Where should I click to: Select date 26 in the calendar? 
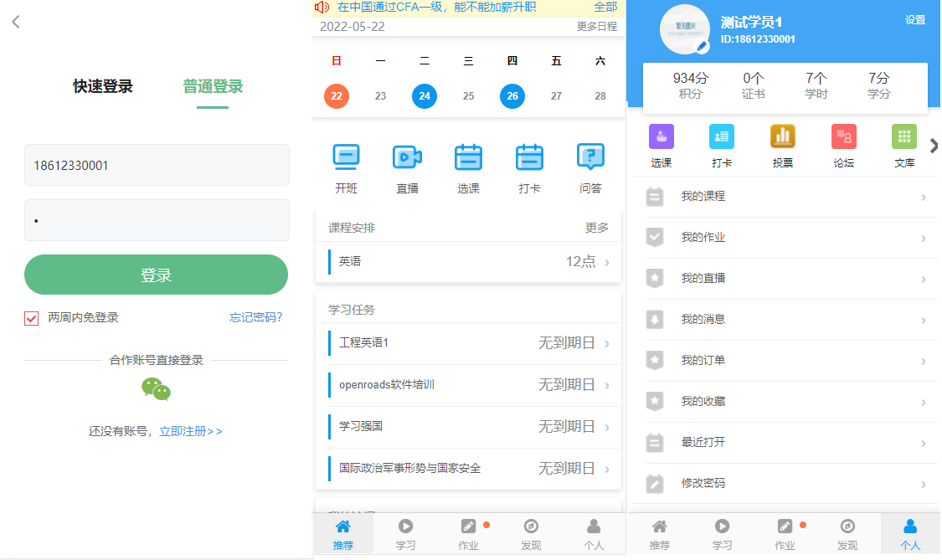(x=512, y=96)
